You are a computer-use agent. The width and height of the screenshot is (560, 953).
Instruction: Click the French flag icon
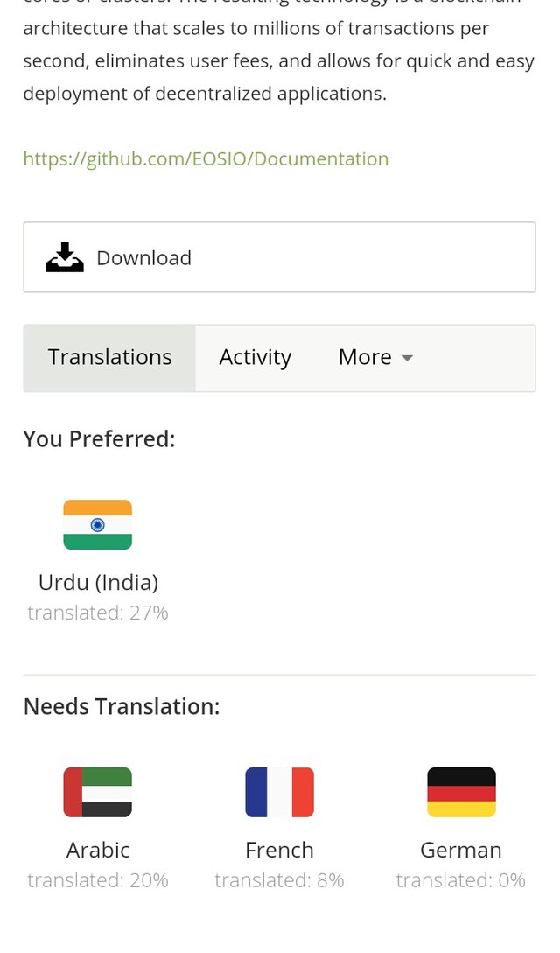pyautogui.click(x=279, y=792)
